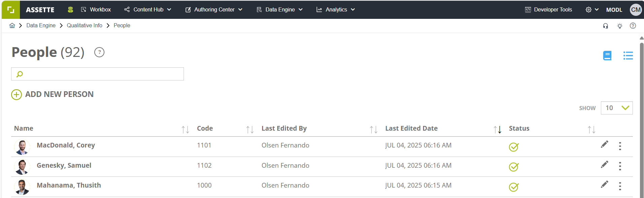Screen dimensions: 644x198
Task: Expand the Data Engine menu
Action: [x=280, y=10]
